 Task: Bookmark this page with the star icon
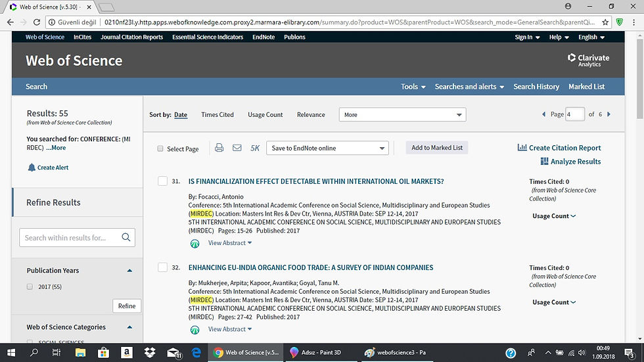coord(605,22)
